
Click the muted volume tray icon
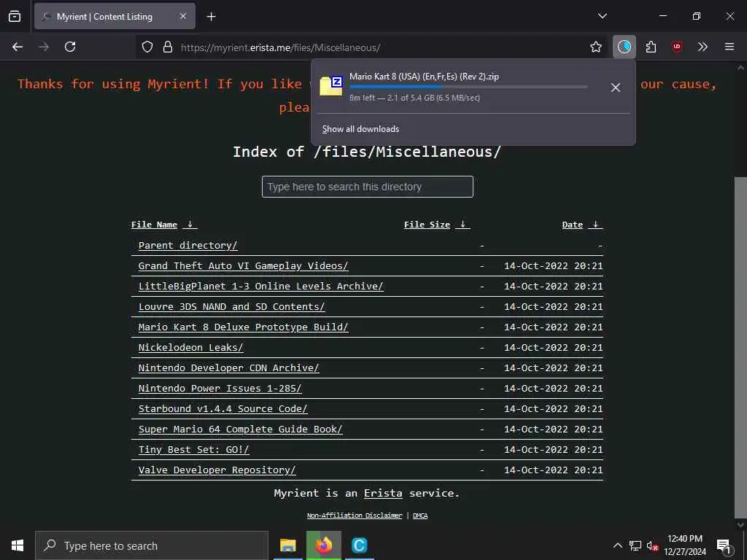click(652, 545)
